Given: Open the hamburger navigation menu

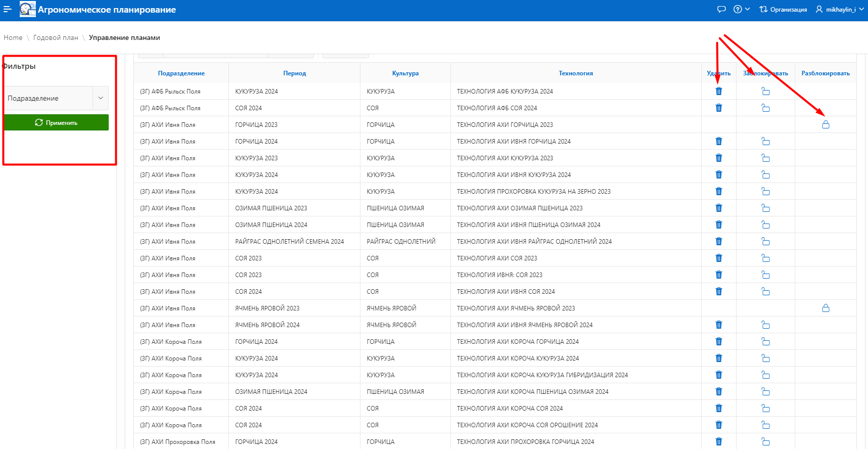Looking at the screenshot, I should 8,9.
